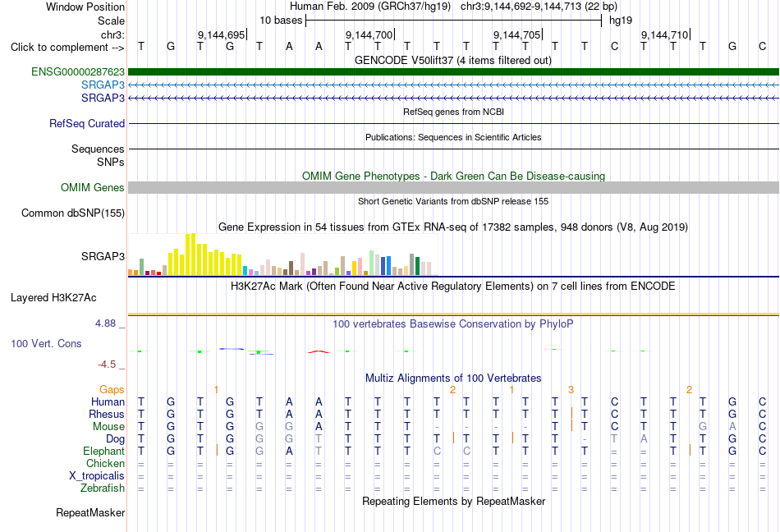Click the X_tropicalis species label
This screenshot has height=532, width=780.
pyautogui.click(x=97, y=476)
